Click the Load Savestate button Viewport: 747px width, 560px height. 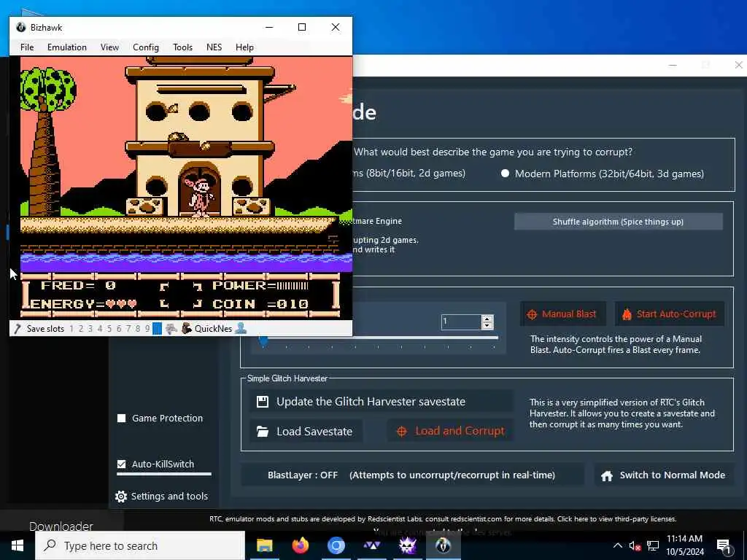point(306,431)
